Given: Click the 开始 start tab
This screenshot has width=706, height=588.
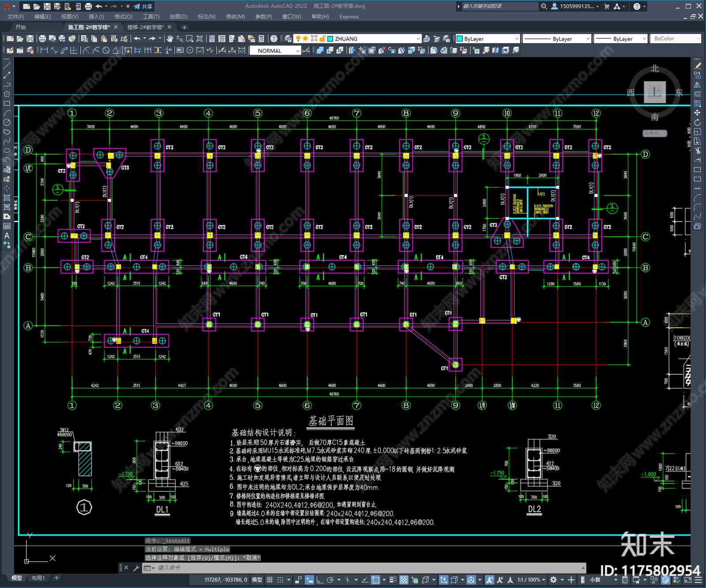Looking at the screenshot, I should pyautogui.click(x=20, y=27).
